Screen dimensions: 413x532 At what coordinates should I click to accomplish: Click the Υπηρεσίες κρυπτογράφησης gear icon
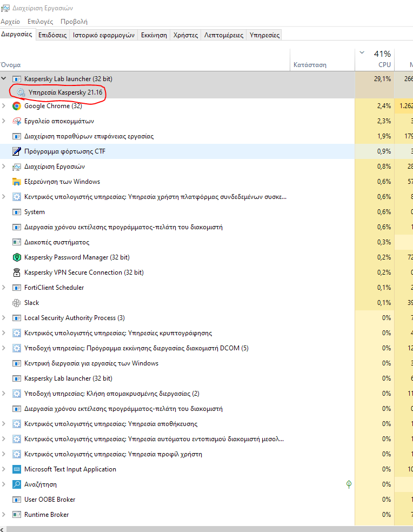tap(17, 333)
